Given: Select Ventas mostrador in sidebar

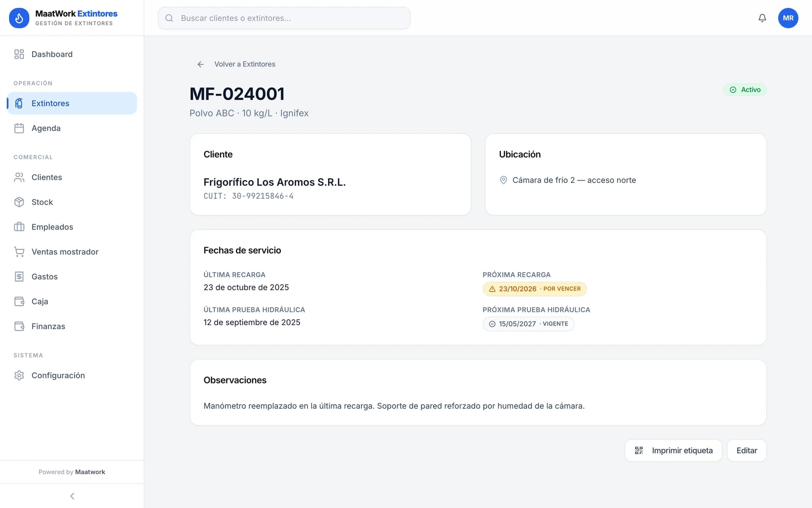Looking at the screenshot, I should point(72,252).
